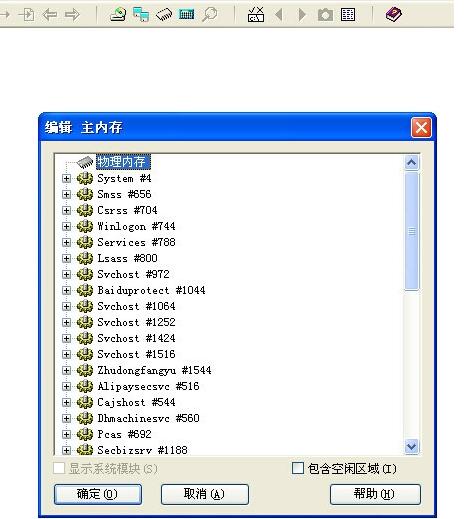Viewport: 466px width, 519px height.
Task: Expand the Svchost #1064 process node
Action: [66, 307]
